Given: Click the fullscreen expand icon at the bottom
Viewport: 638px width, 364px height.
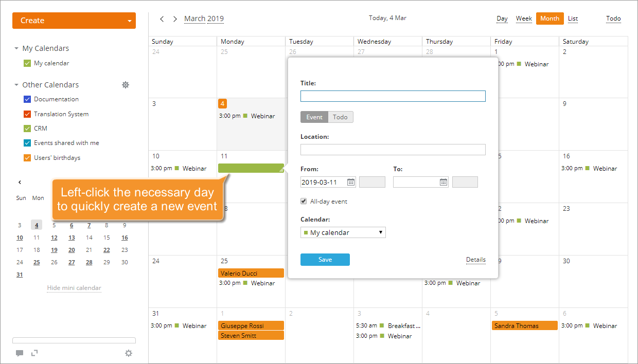Looking at the screenshot, I should click(x=34, y=353).
